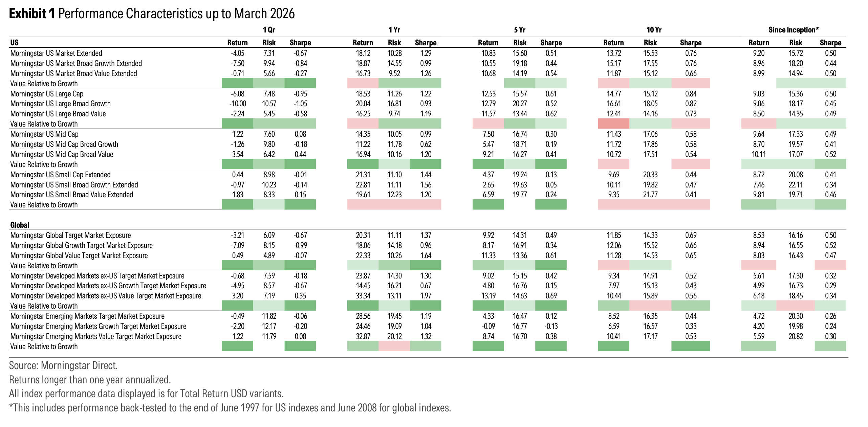Click pink 1 Yr Risk cell in last row
868x427 pixels.
click(394, 346)
